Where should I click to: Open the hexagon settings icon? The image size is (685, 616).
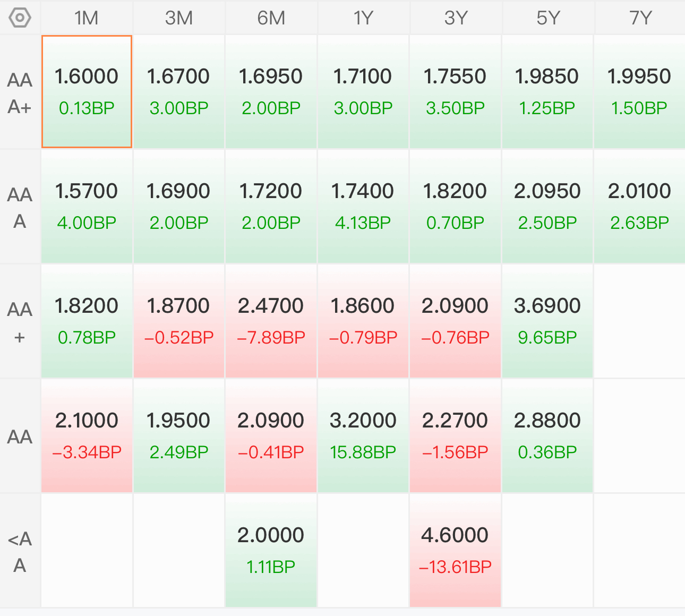[x=20, y=18]
